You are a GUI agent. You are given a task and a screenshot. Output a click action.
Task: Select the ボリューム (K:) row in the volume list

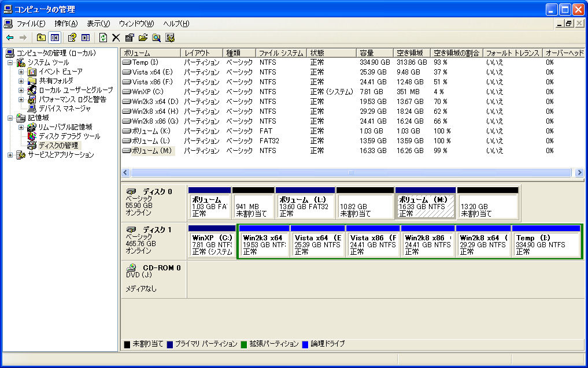pyautogui.click(x=353, y=131)
